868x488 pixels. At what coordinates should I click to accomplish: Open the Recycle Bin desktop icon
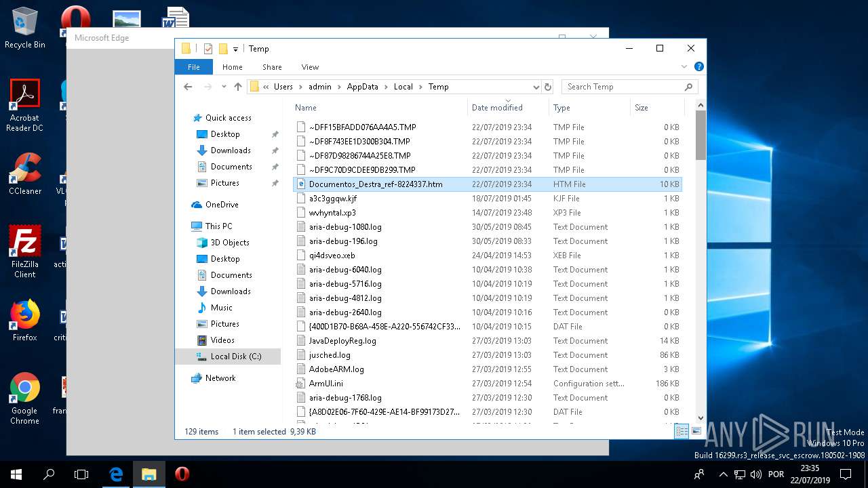pos(25,28)
